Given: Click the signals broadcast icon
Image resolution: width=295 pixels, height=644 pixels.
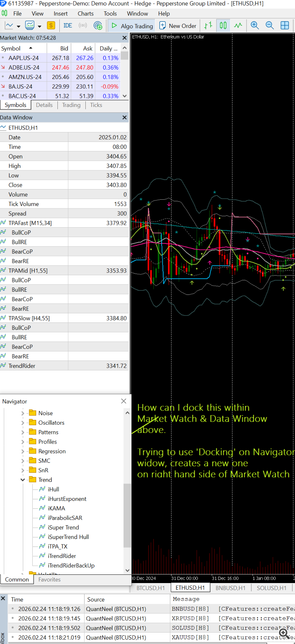Looking at the screenshot, I should 83,26.
